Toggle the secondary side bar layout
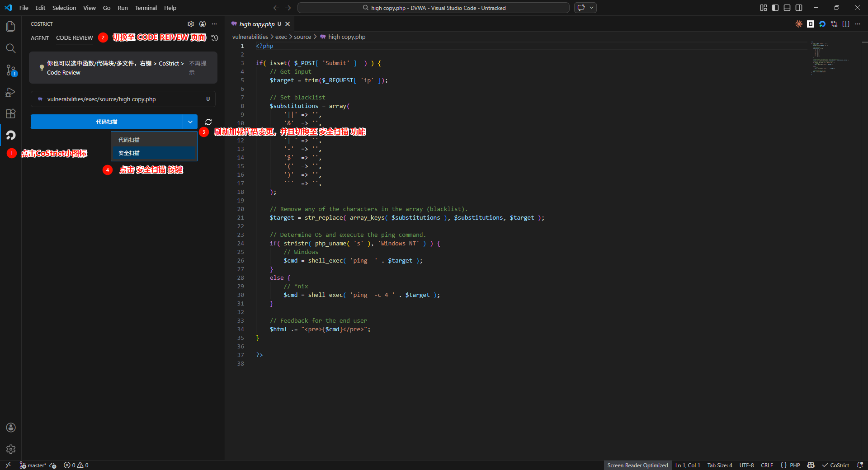The image size is (868, 470). point(799,8)
